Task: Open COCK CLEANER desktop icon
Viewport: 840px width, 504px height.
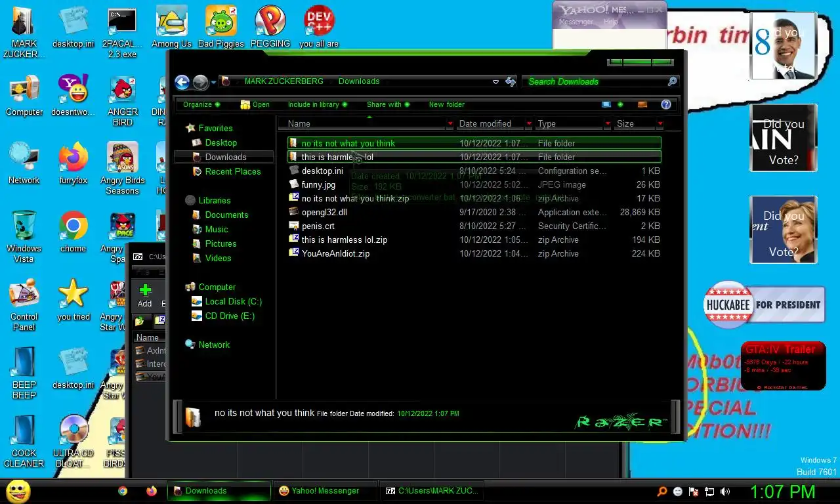Action: click(x=24, y=442)
